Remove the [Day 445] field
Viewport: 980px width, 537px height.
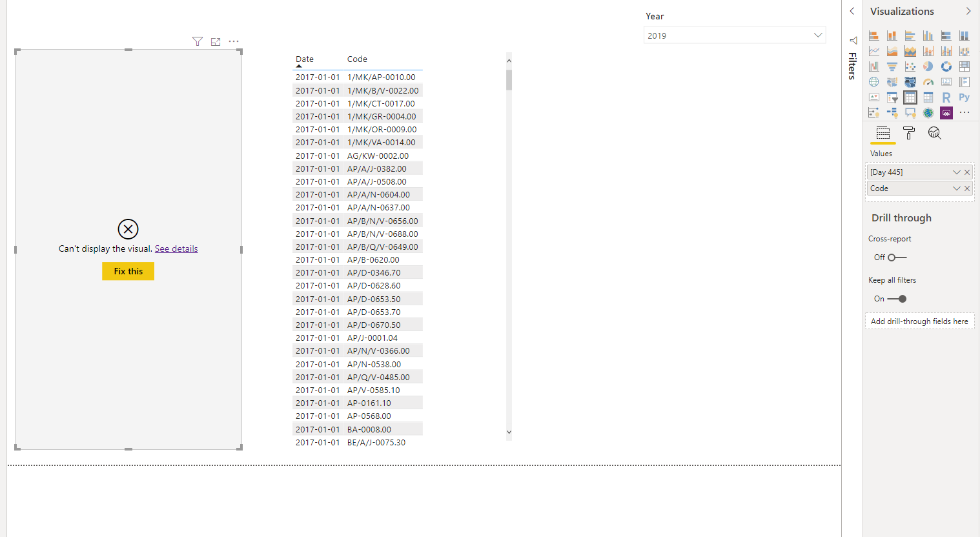967,172
